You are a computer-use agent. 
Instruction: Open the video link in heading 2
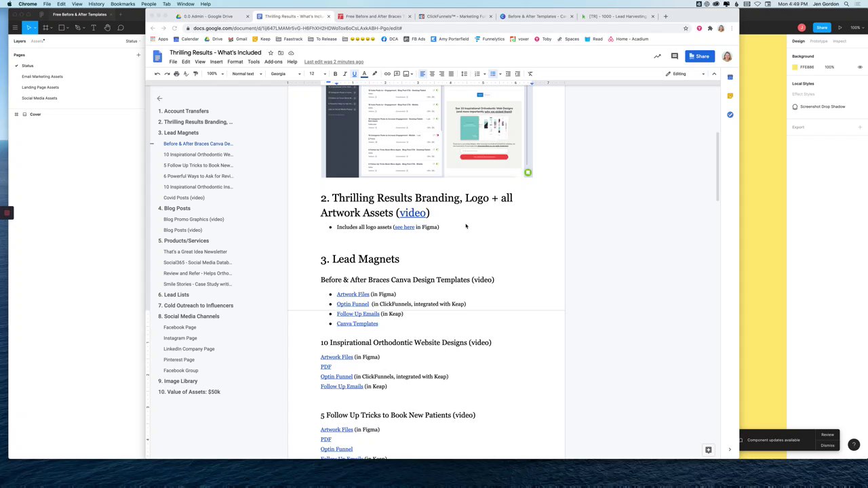pos(412,213)
